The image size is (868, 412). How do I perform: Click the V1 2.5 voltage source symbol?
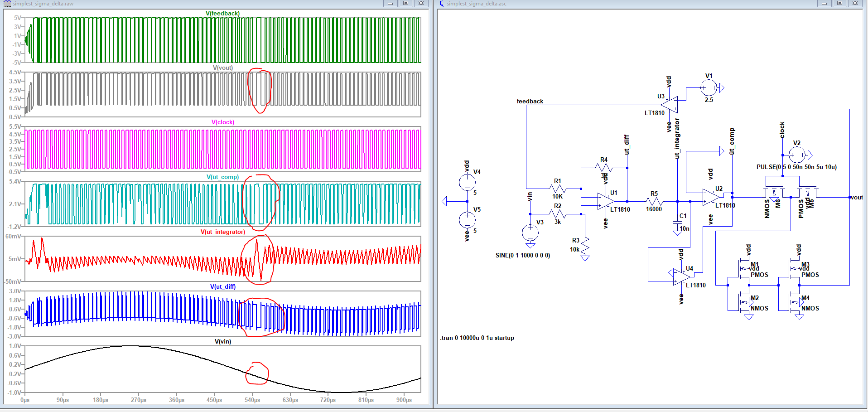click(709, 88)
